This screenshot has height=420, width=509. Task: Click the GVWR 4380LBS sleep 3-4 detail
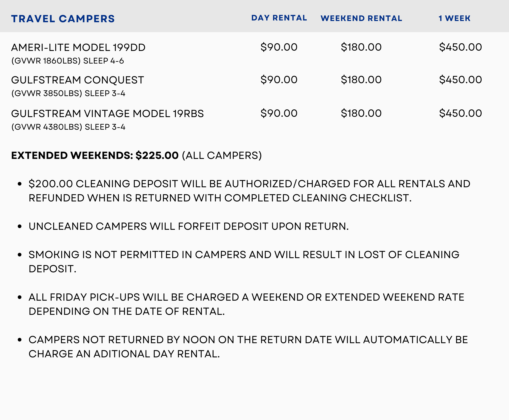[68, 127]
